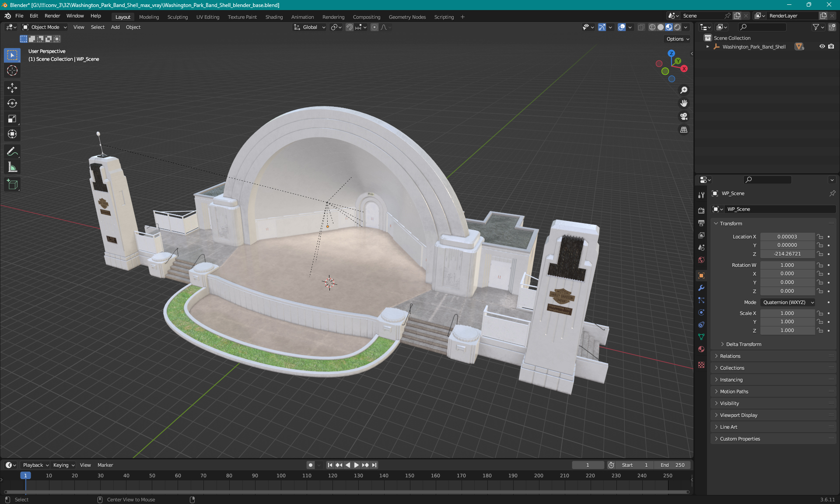This screenshot has width=840, height=504.
Task: Activate the Rotate tool
Action: coord(12,103)
